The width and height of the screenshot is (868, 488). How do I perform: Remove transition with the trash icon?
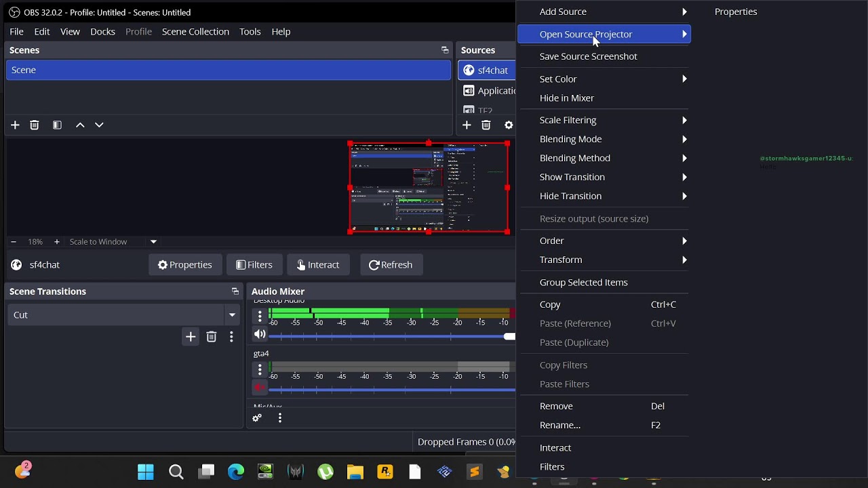[x=212, y=337]
